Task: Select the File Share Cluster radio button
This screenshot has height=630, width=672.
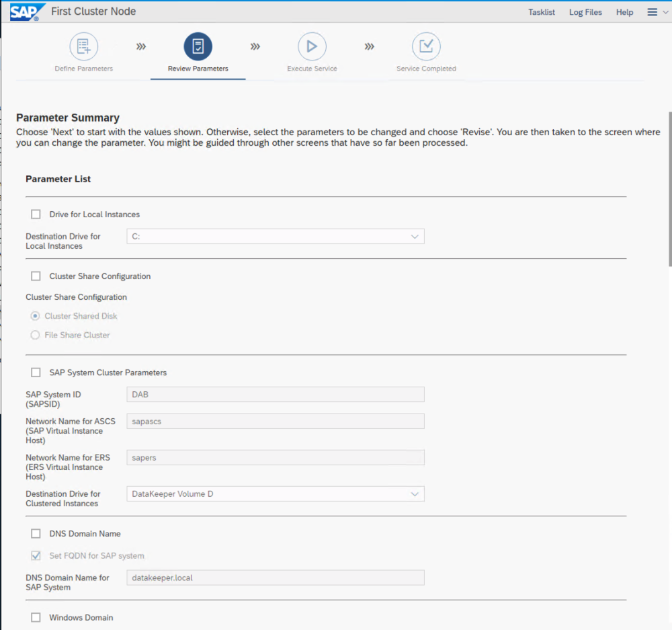Action: 35,335
